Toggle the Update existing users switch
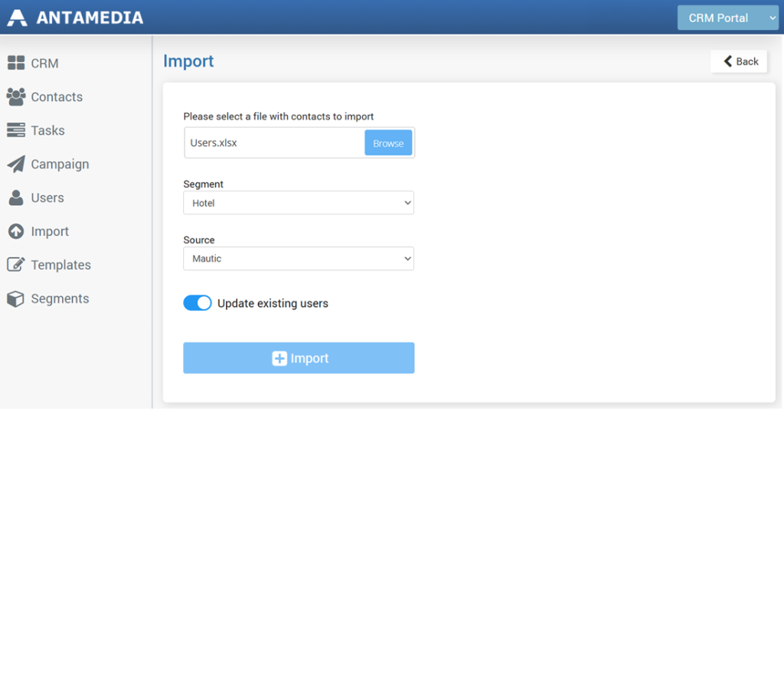 coord(198,303)
